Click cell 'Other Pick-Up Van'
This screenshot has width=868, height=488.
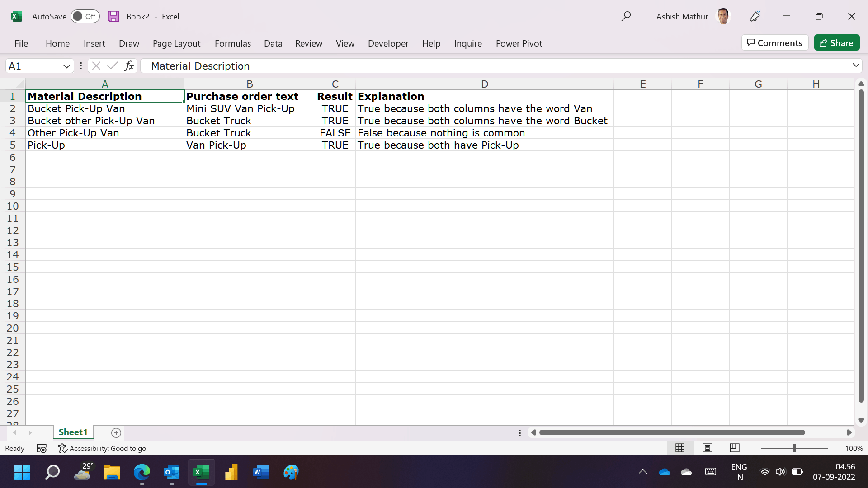(105, 133)
